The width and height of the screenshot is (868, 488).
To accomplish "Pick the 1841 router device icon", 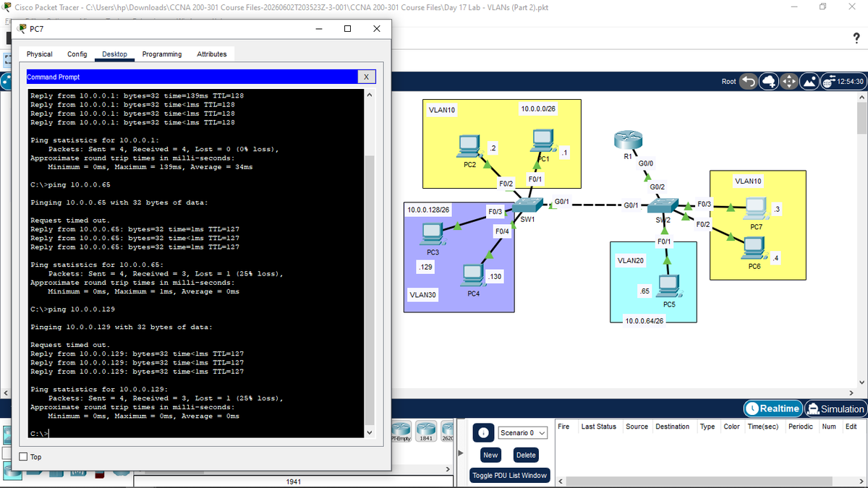I will pos(427,432).
